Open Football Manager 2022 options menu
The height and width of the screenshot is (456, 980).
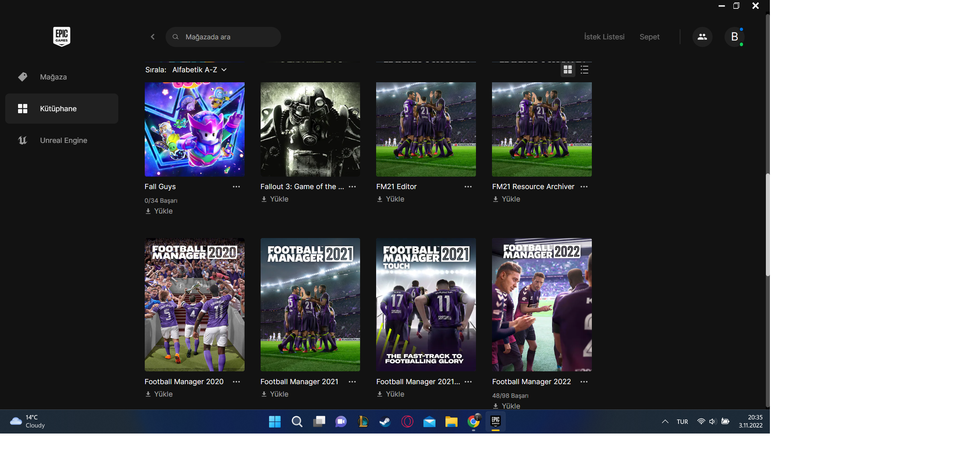pyautogui.click(x=584, y=382)
